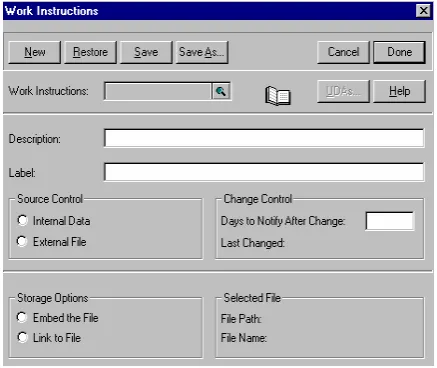
Task: Click the Storage Options group title
Action: [x=53, y=298]
